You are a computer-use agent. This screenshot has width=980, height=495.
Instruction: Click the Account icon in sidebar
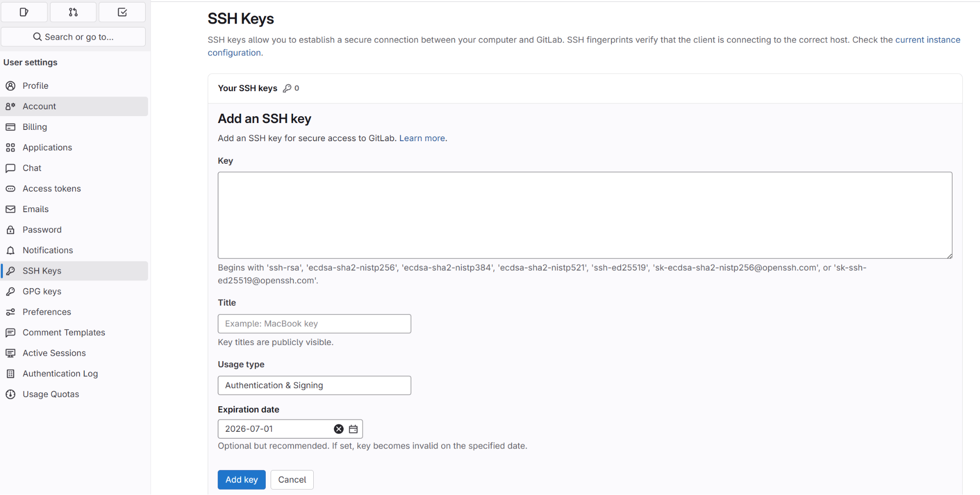(10, 106)
